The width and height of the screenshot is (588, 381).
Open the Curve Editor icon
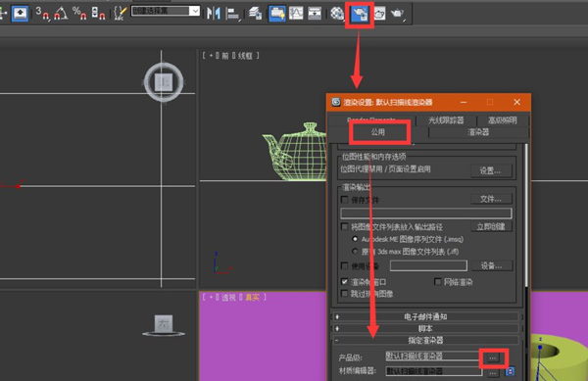[x=296, y=13]
